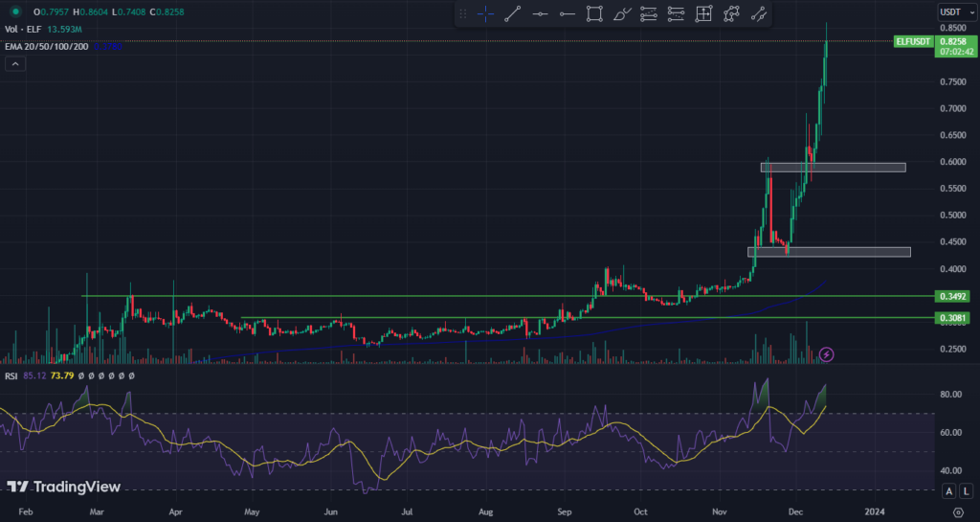The width and height of the screenshot is (980, 522).
Task: Select the last parallel-segments toolbar tool
Action: [x=758, y=13]
